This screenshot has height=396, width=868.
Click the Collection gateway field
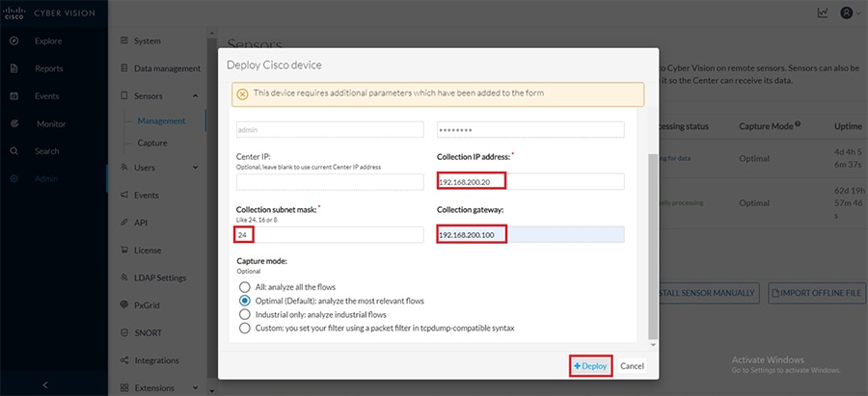tap(530, 234)
